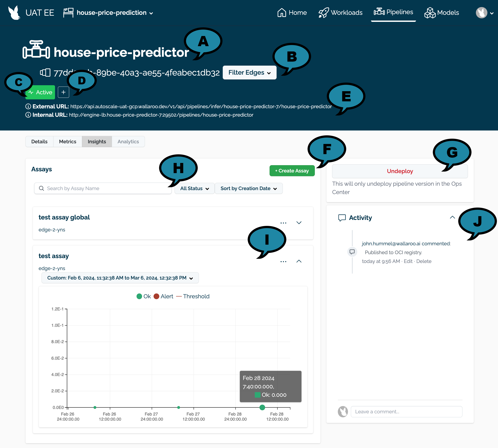Copy the pipeline ID using the copy icon

pos(45,72)
